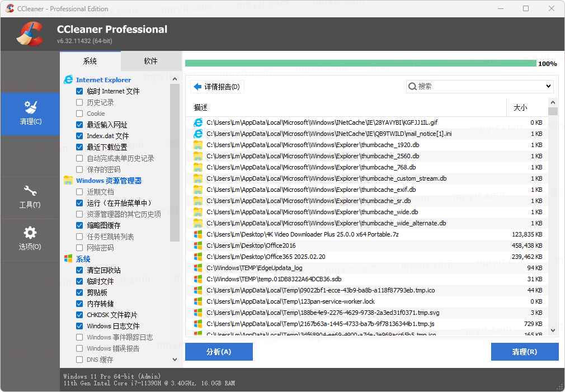Click the magnifier search icon

tap(412, 87)
